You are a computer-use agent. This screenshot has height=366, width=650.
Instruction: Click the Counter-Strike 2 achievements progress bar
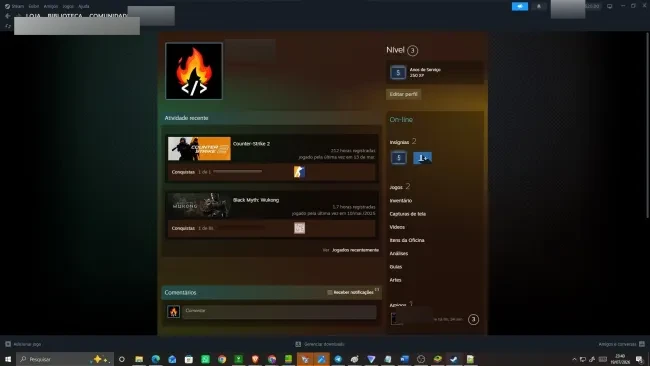238,171
